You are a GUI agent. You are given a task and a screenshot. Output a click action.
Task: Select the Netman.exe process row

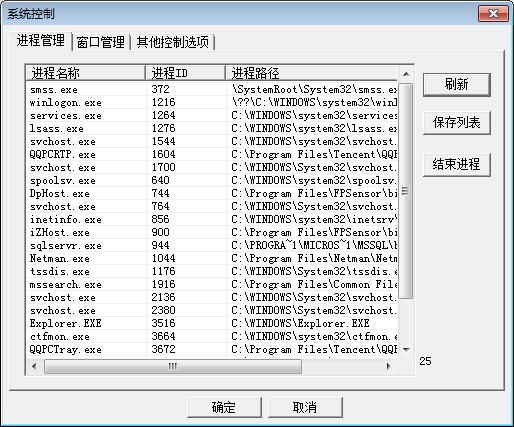(212, 258)
